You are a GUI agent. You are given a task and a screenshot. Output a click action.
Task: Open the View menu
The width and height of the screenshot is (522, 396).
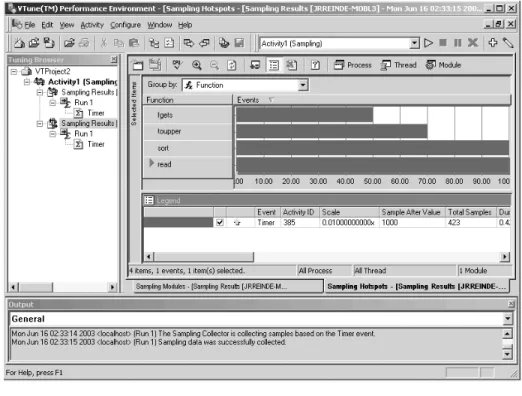pyautogui.click(x=67, y=25)
